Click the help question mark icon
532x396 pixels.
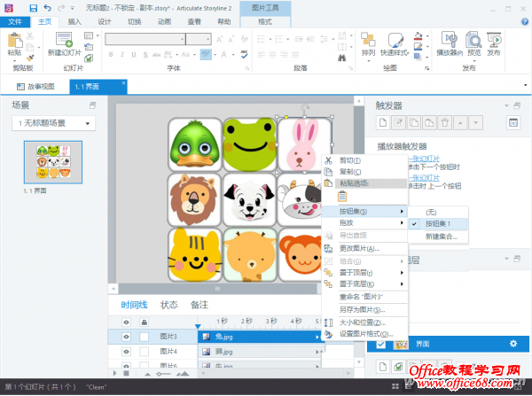click(x=525, y=22)
